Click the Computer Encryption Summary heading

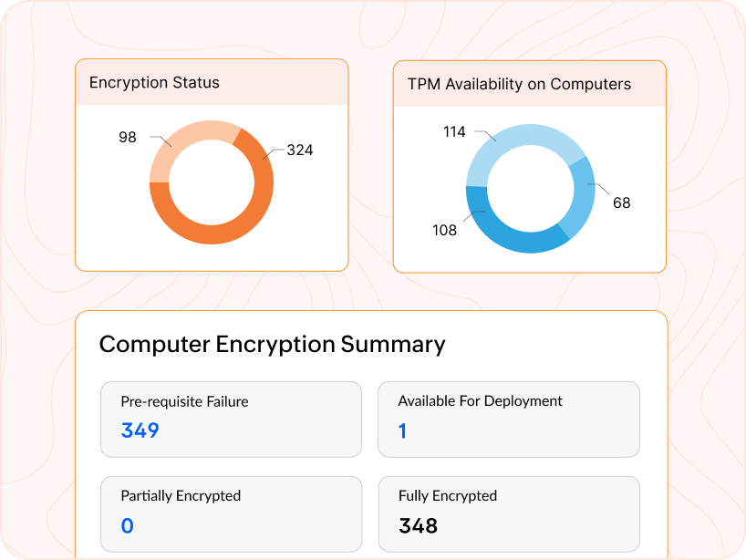click(272, 345)
